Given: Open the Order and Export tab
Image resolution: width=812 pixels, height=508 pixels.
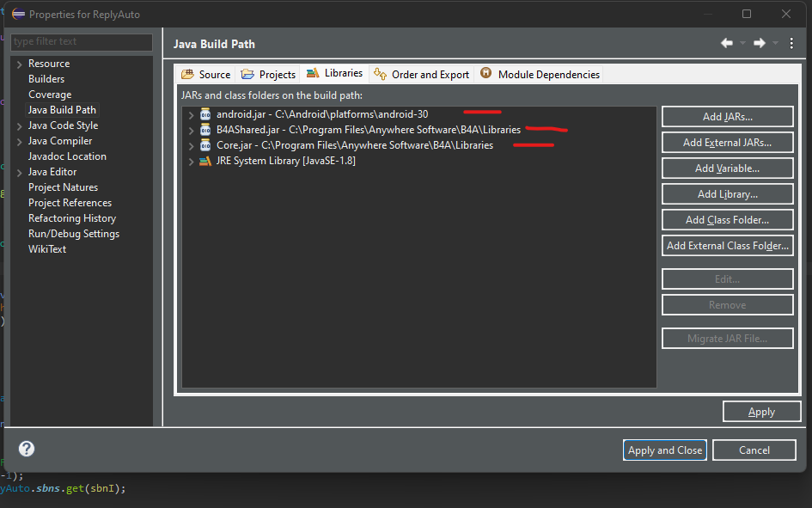Looking at the screenshot, I should click(x=421, y=75).
